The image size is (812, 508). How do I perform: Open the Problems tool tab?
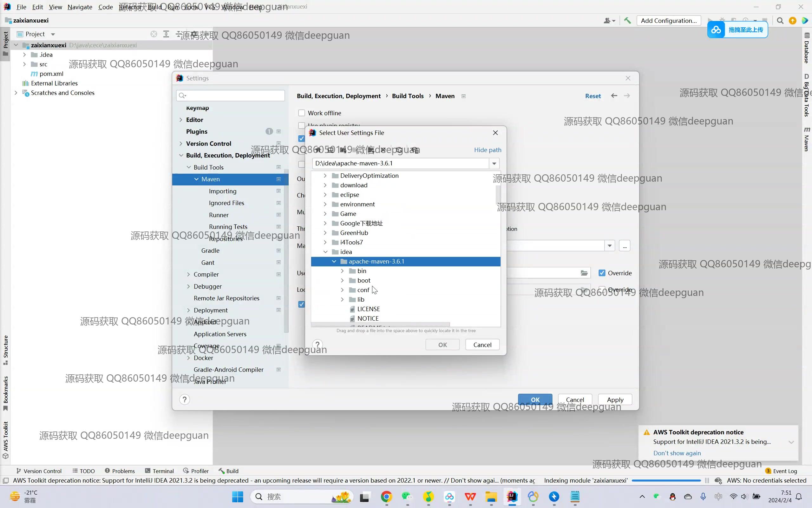coord(120,471)
